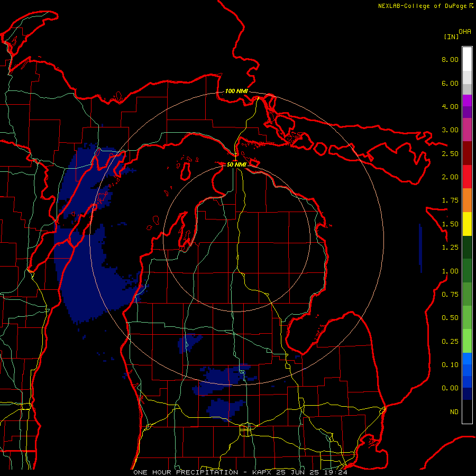Select the ND legend label
The image size is (476, 476).
(x=454, y=412)
